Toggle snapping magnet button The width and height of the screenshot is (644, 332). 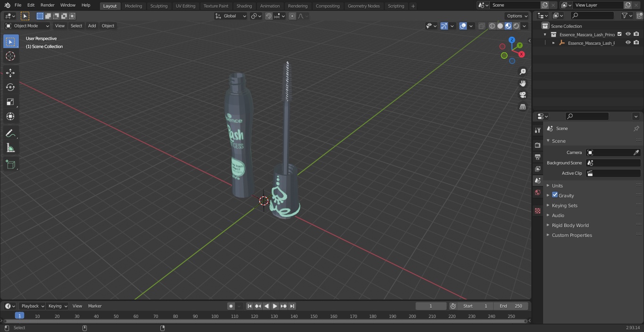click(269, 16)
